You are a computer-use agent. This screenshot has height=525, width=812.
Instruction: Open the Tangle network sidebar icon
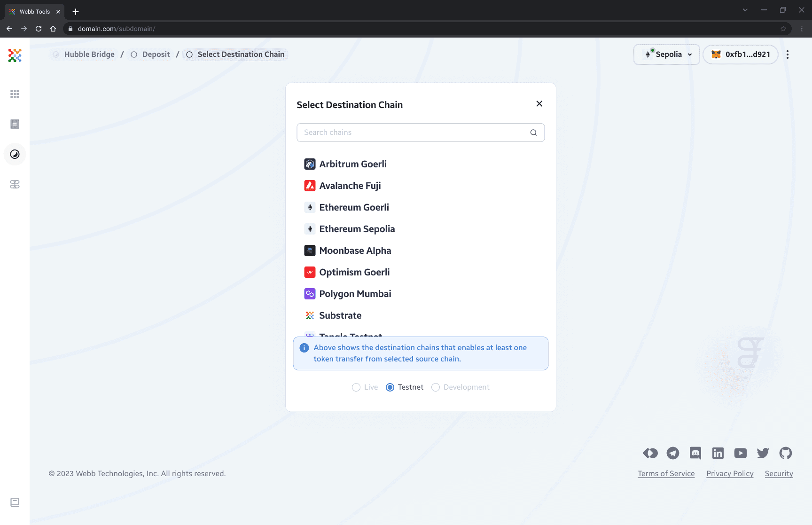[x=15, y=184]
